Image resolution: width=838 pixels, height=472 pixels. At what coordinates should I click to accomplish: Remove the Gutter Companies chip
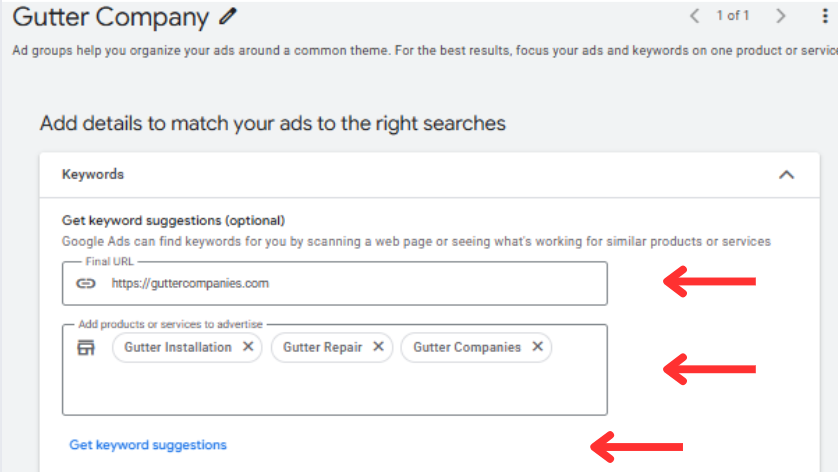click(538, 346)
